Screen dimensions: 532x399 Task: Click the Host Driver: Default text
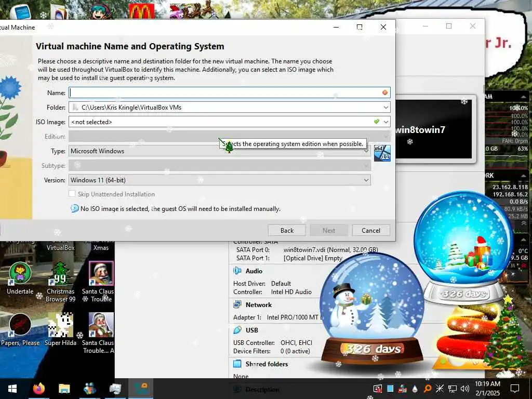(262, 283)
